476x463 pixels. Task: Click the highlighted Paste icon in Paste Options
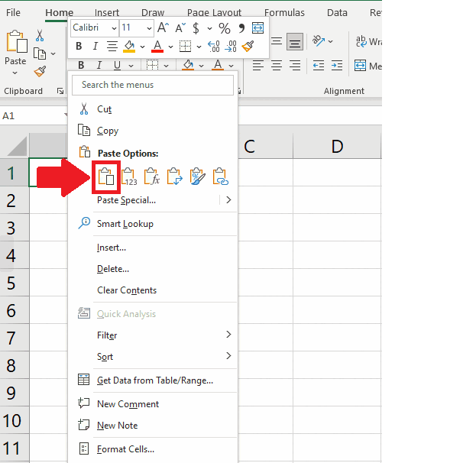click(105, 176)
